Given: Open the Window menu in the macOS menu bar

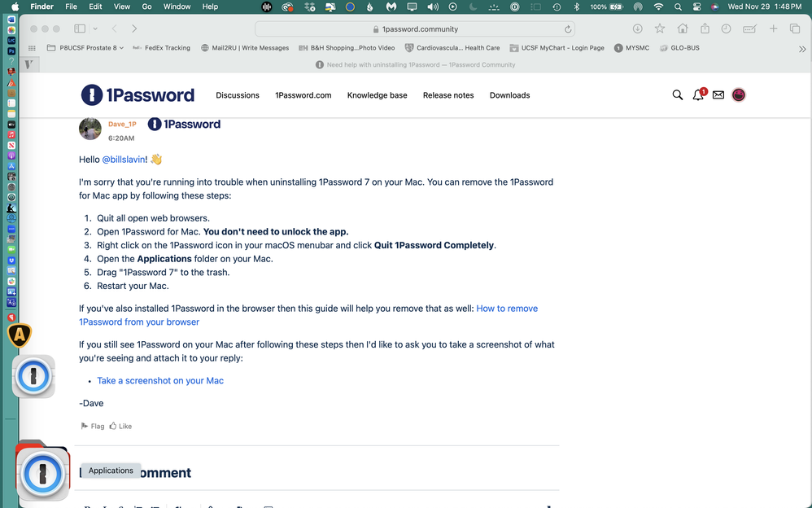Looking at the screenshot, I should 177,7.
